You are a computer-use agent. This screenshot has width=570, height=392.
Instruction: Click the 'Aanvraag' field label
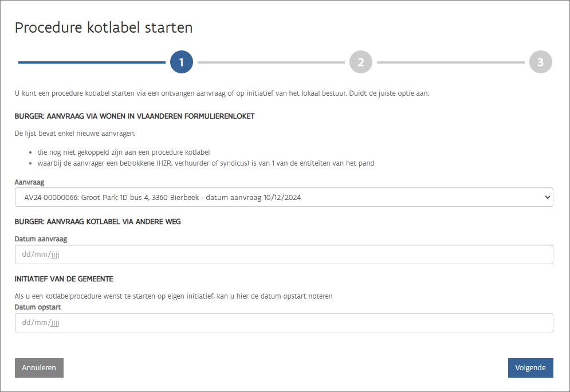[x=29, y=182]
